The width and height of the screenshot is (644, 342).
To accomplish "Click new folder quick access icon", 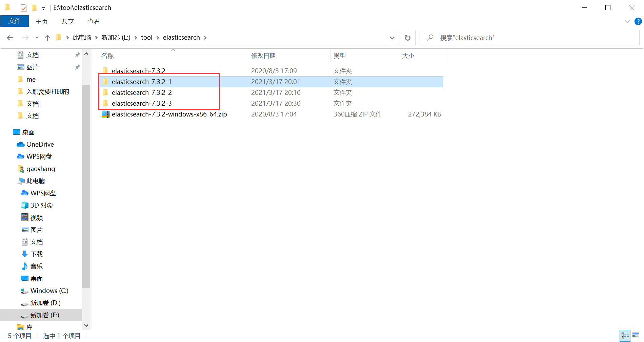I will click(34, 7).
